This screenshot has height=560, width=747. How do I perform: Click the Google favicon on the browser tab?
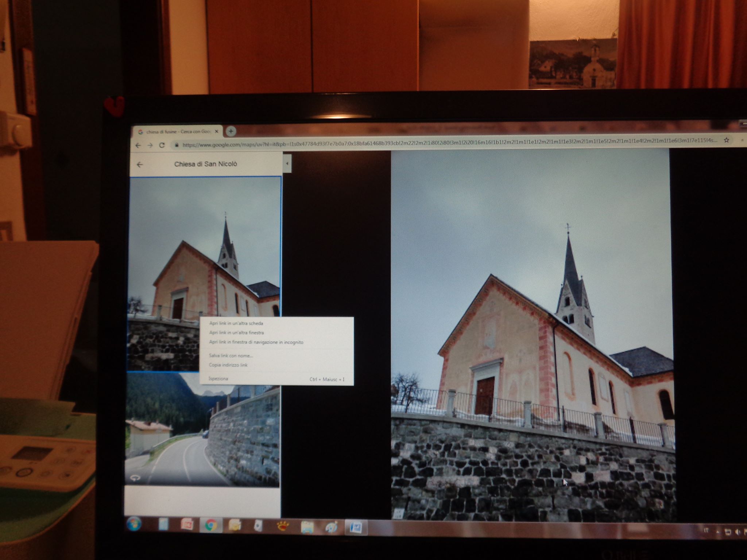(140, 132)
